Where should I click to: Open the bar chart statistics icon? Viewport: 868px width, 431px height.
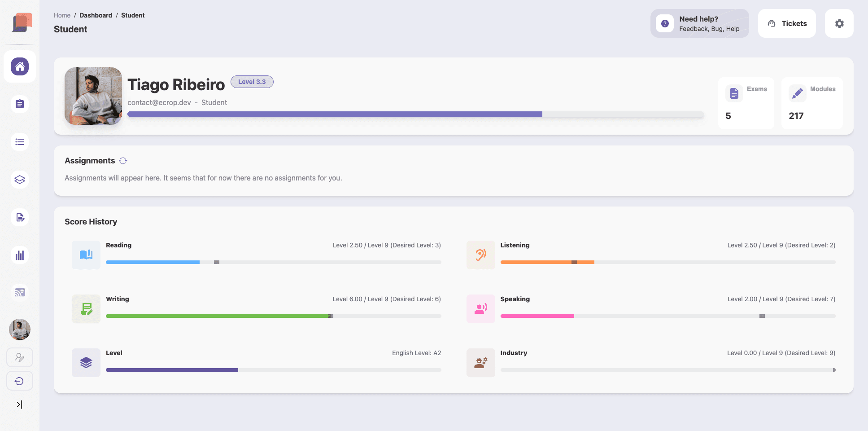click(x=20, y=255)
